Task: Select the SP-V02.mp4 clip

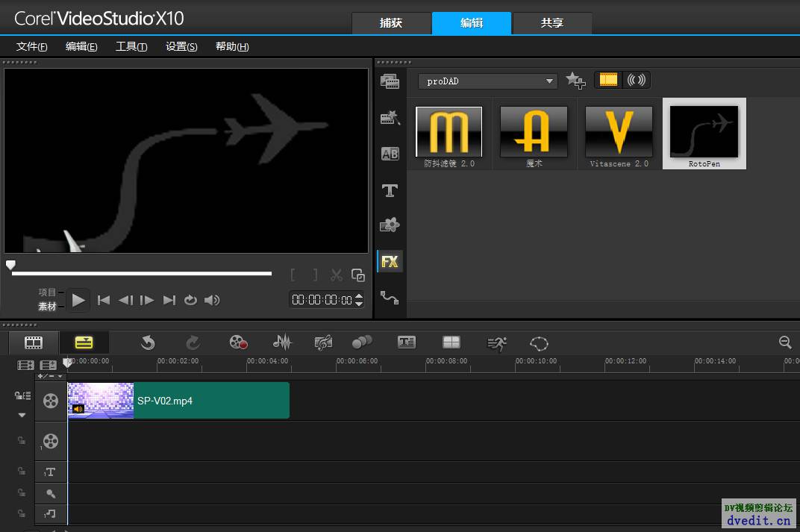Action: pyautogui.click(x=178, y=401)
